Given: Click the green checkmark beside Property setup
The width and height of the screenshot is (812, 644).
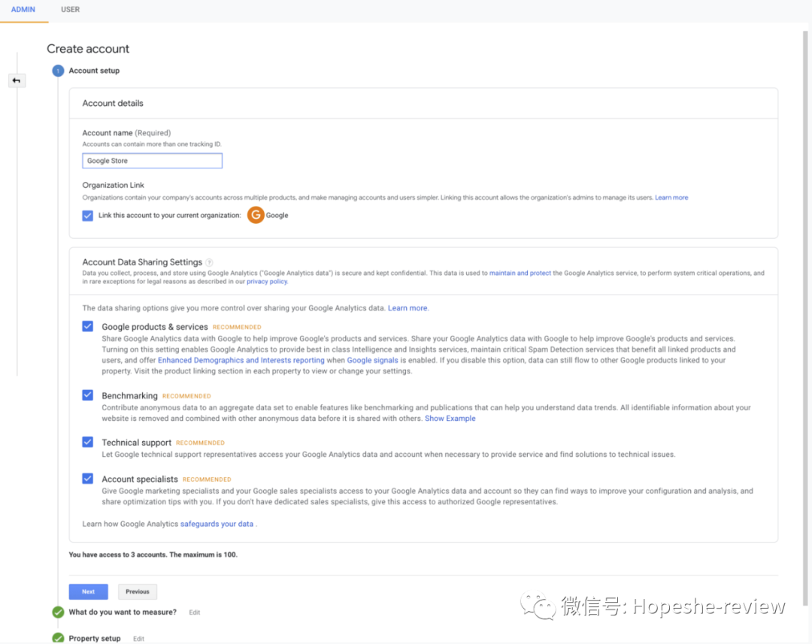Looking at the screenshot, I should [58, 637].
